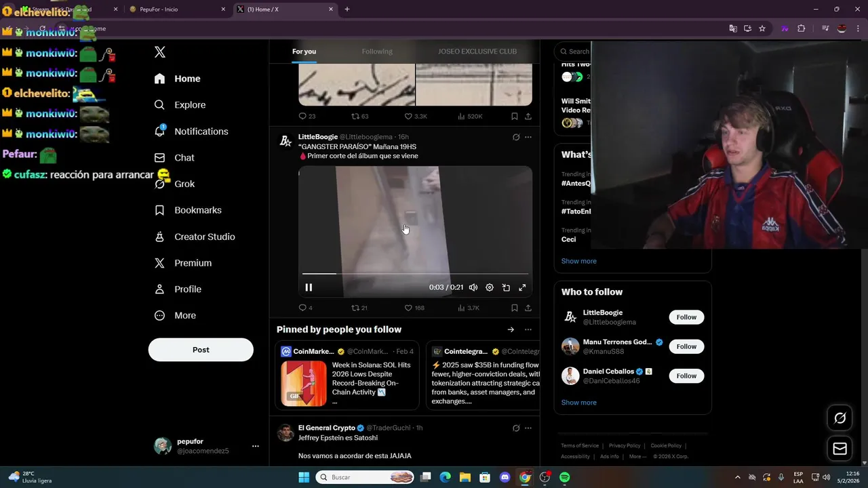The image size is (868, 488).
Task: Switch to the PepuFor - Inicio browser tab
Action: coord(177,9)
